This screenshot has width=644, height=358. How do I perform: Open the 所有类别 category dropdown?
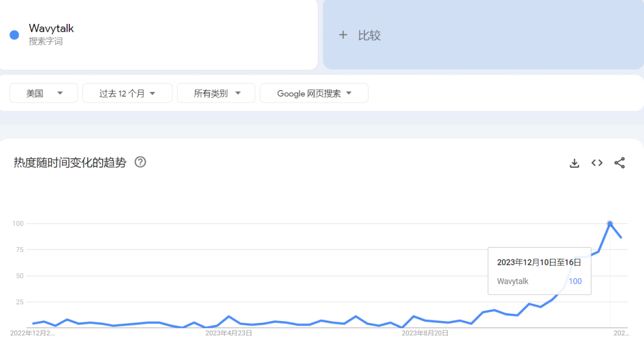click(x=216, y=93)
